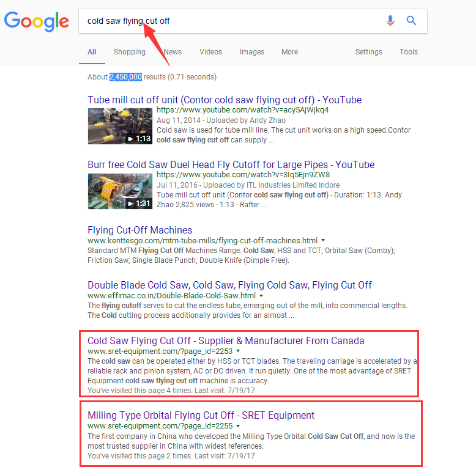Open search Tools options
Viewport: 476px width, 467px height.
(409, 52)
